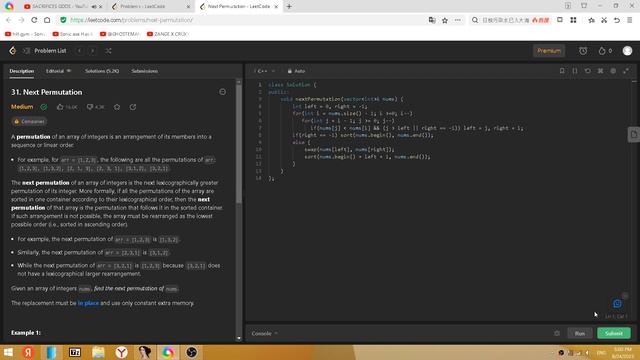This screenshot has height=360, width=640.
Task: Open the Solutions tab
Action: pyautogui.click(x=102, y=71)
